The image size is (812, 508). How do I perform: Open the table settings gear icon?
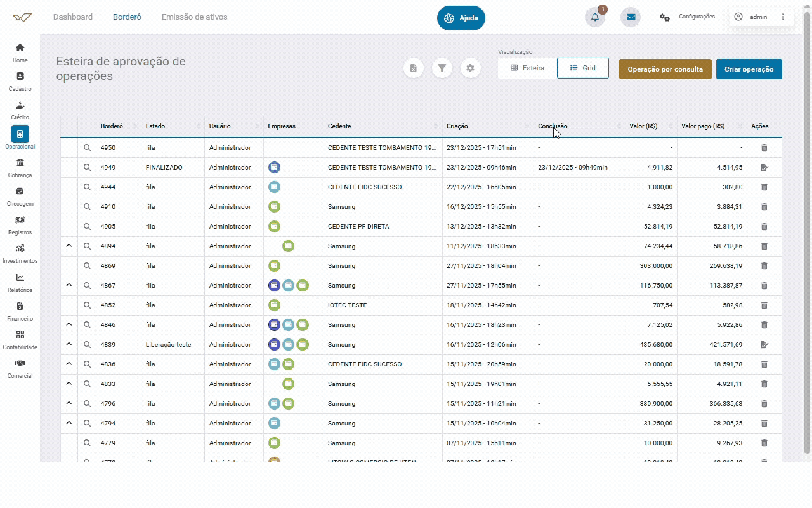point(470,69)
